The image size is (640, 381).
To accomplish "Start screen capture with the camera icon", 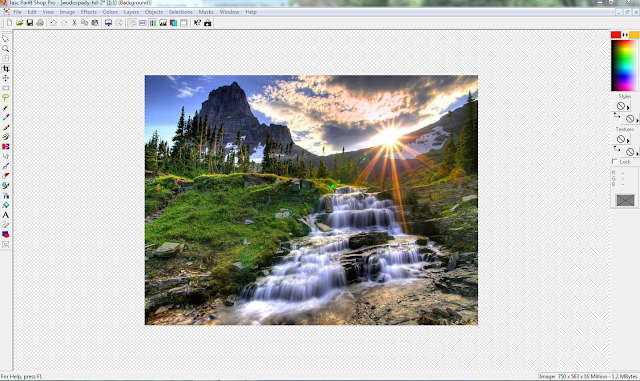I will coord(208,23).
